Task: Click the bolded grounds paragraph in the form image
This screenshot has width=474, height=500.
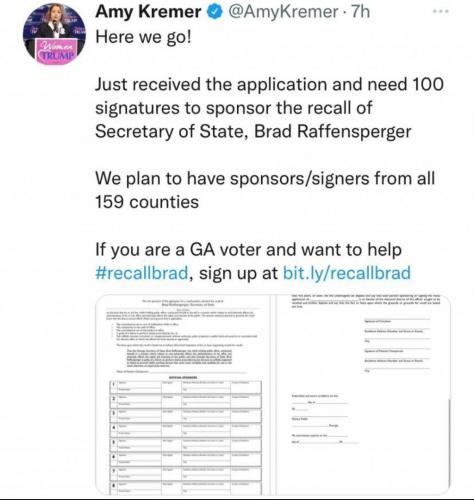Action: tap(180, 358)
